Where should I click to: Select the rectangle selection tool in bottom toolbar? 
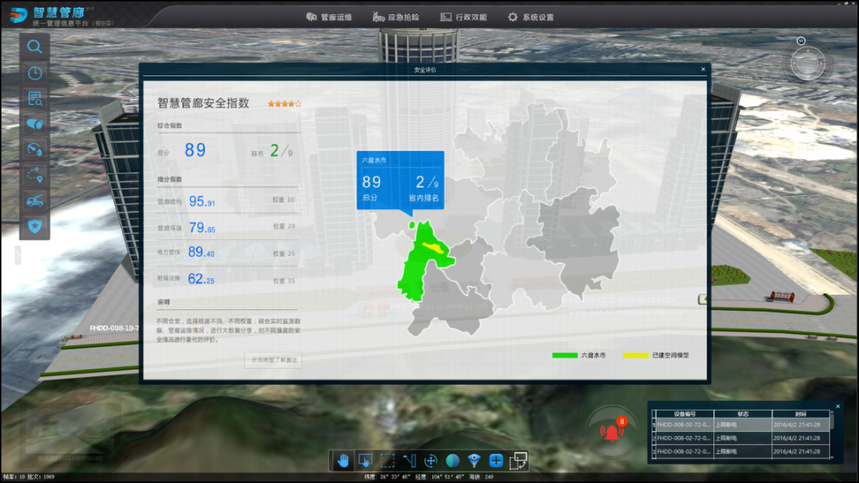tap(387, 461)
